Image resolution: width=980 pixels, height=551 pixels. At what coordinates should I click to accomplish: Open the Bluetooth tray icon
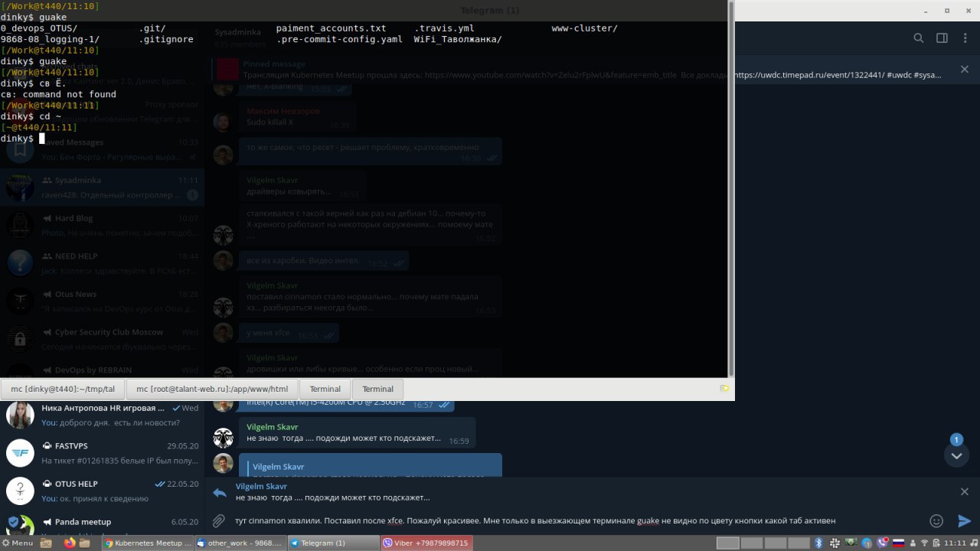818,543
